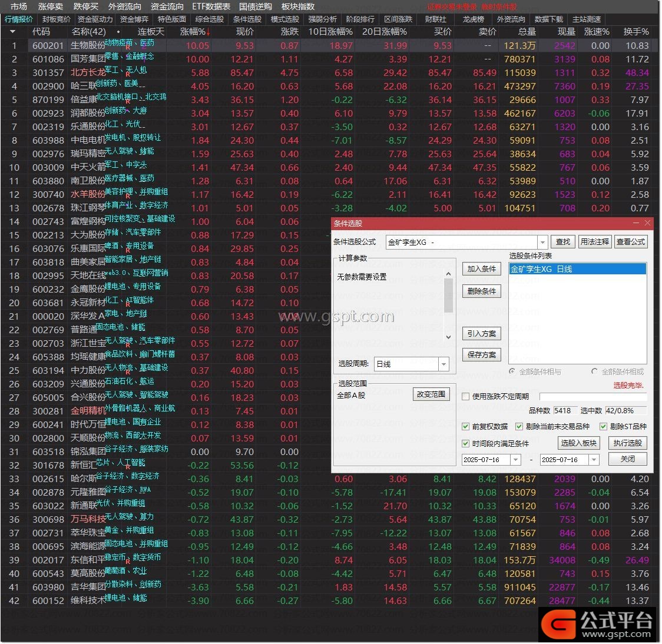This screenshot has height=644, width=662.
Task: Open the start date picker arrow
Action: pyautogui.click(x=515, y=460)
